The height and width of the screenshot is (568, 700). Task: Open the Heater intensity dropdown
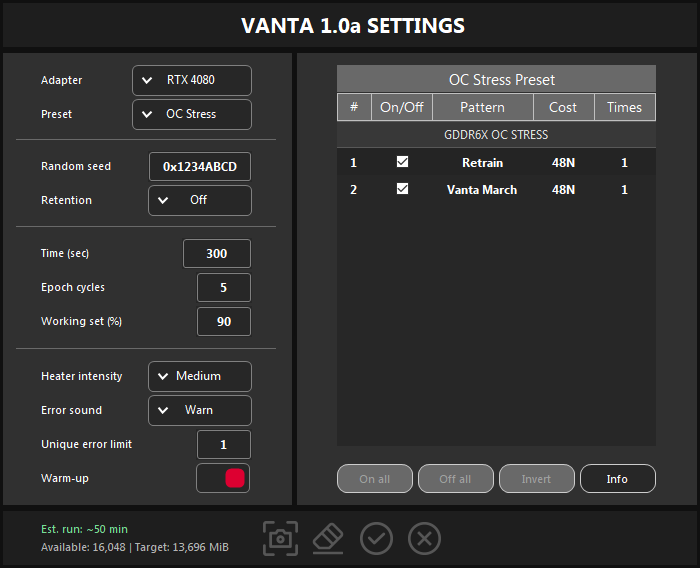(x=200, y=376)
